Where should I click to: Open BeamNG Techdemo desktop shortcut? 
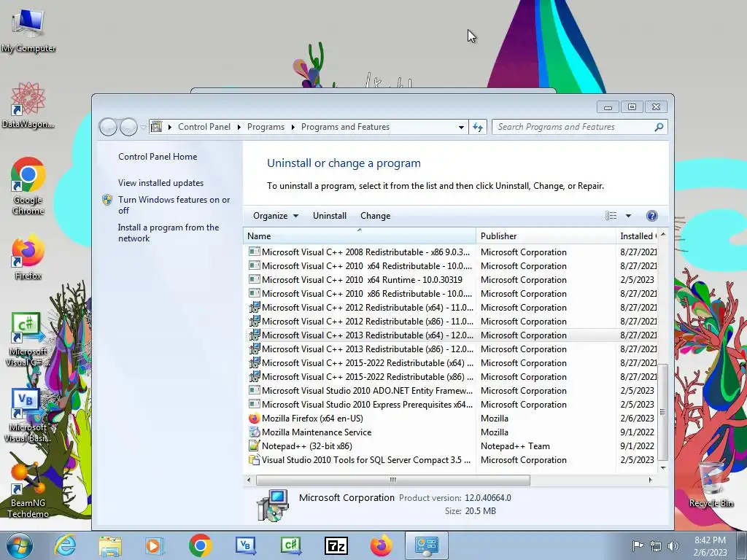[x=28, y=491]
